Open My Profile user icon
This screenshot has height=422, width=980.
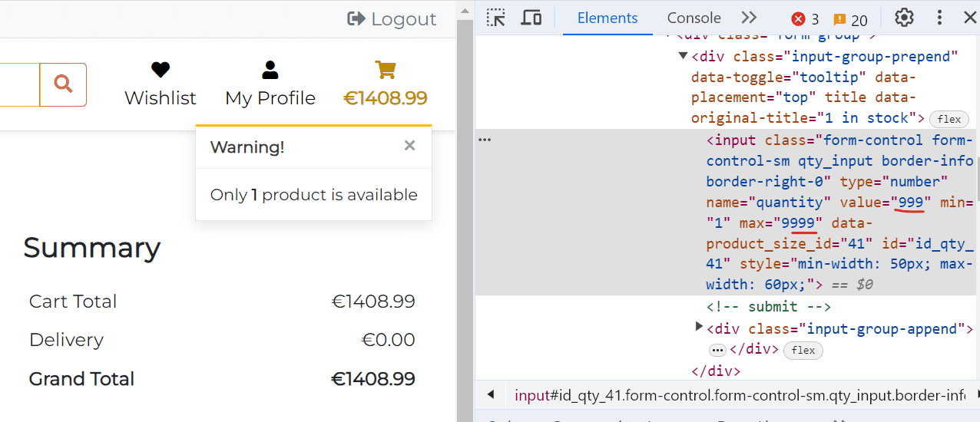pos(270,71)
